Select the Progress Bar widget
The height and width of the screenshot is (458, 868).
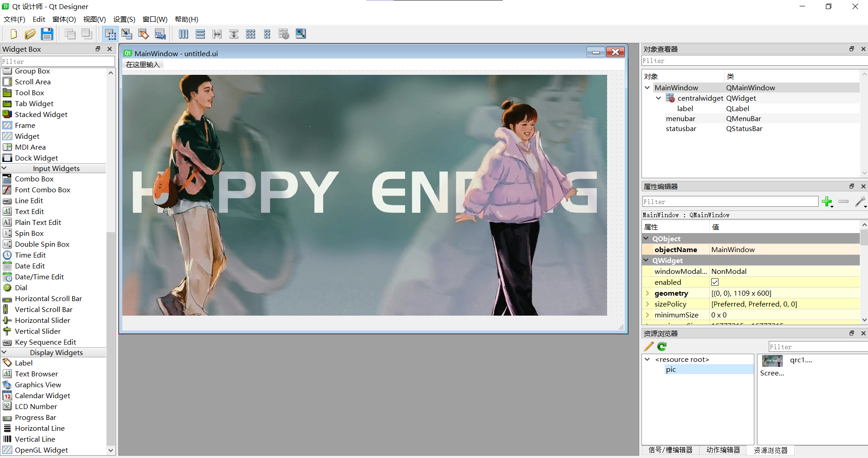pos(35,418)
